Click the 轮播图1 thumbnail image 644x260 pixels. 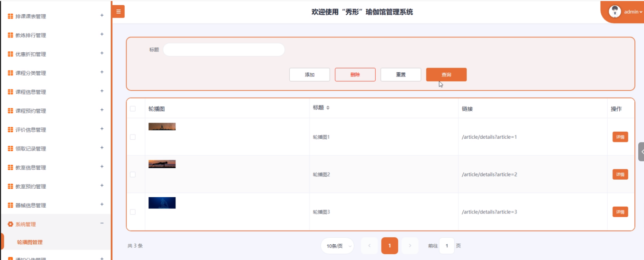[162, 126]
